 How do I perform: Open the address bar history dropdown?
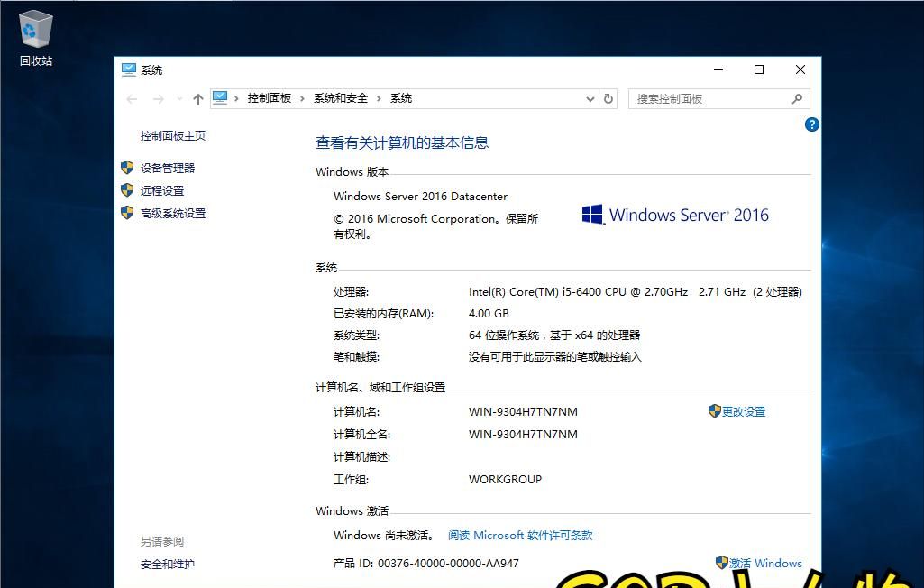coord(590,98)
